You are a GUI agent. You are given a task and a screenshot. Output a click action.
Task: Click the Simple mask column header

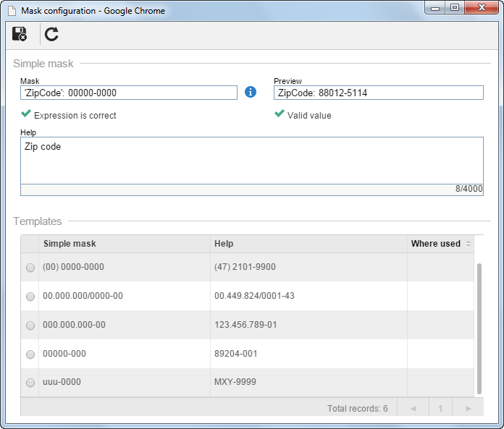pyautogui.click(x=125, y=244)
